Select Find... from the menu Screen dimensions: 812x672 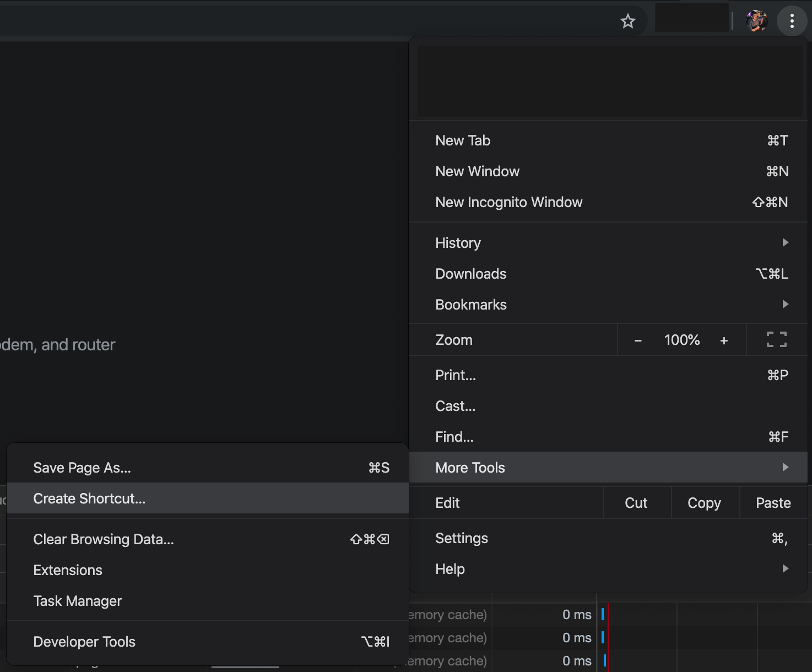click(608, 437)
